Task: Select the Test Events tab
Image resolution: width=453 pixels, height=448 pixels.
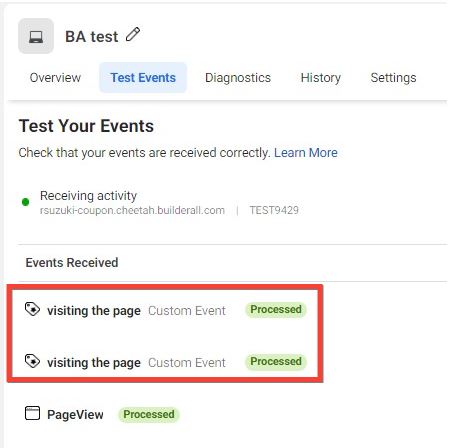Action: tap(143, 78)
